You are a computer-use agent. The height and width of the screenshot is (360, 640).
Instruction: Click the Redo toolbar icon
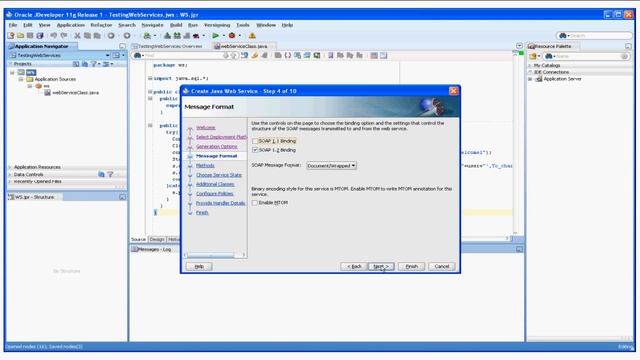(64, 36)
